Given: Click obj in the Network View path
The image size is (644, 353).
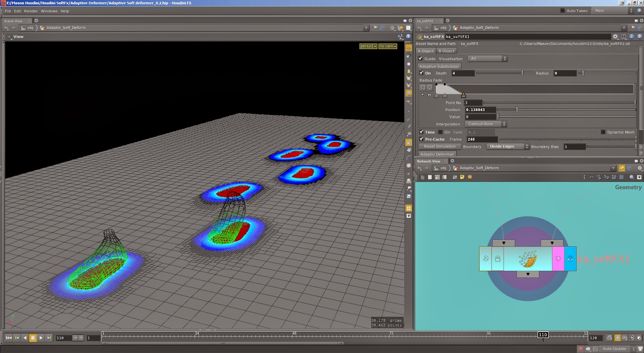Looking at the screenshot, I should pyautogui.click(x=443, y=168).
